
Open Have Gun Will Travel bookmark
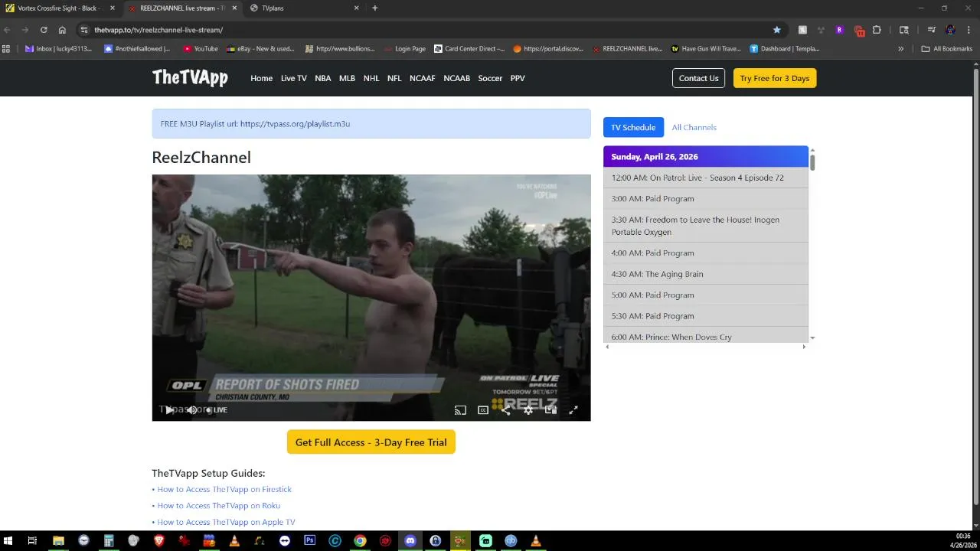[706, 49]
